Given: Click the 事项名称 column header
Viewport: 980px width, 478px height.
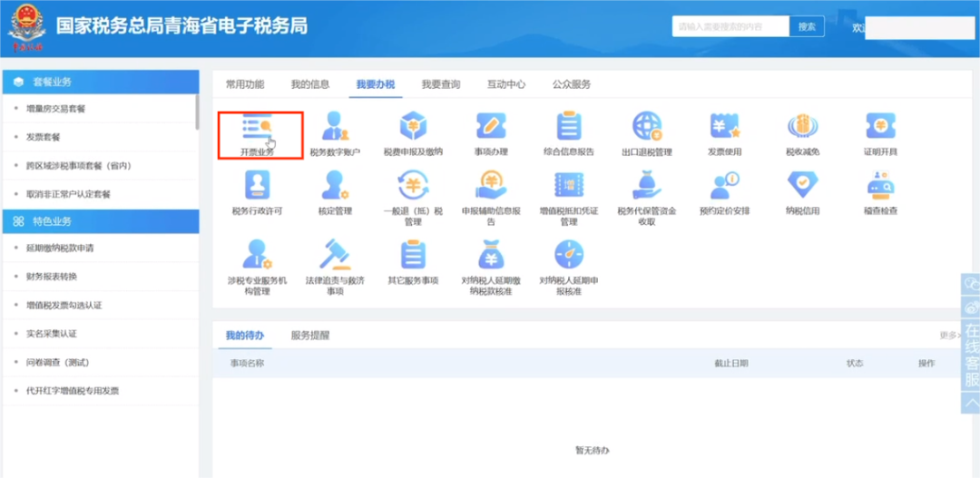Looking at the screenshot, I should 247,363.
